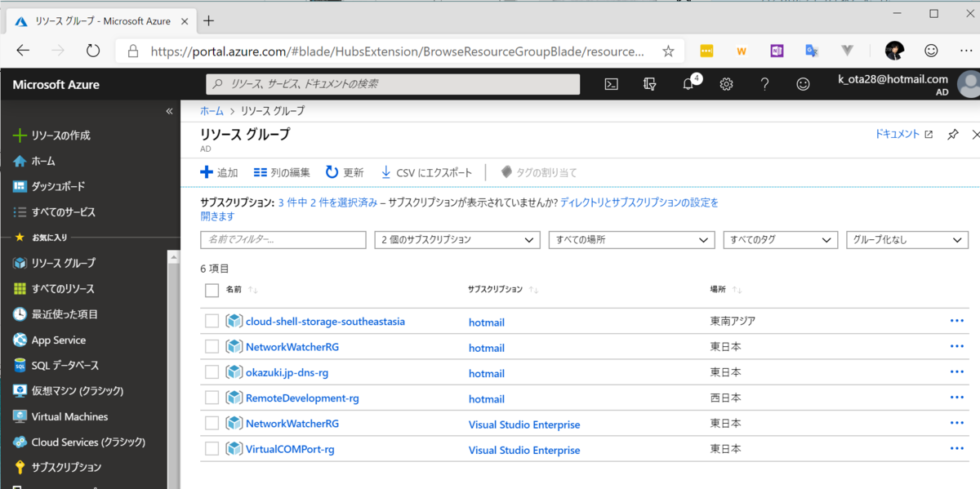Open the ドキュメント link
This screenshot has height=489, width=980.
coord(903,135)
